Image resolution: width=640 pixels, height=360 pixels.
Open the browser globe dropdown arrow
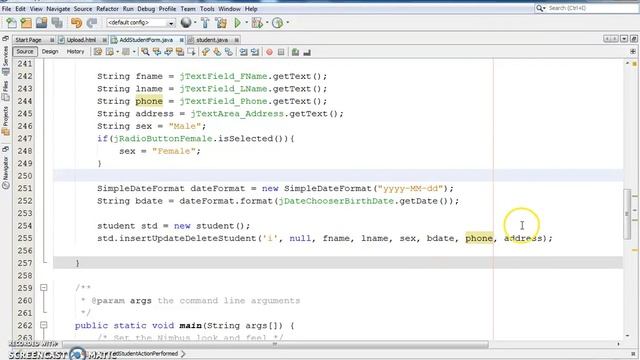(195, 23)
